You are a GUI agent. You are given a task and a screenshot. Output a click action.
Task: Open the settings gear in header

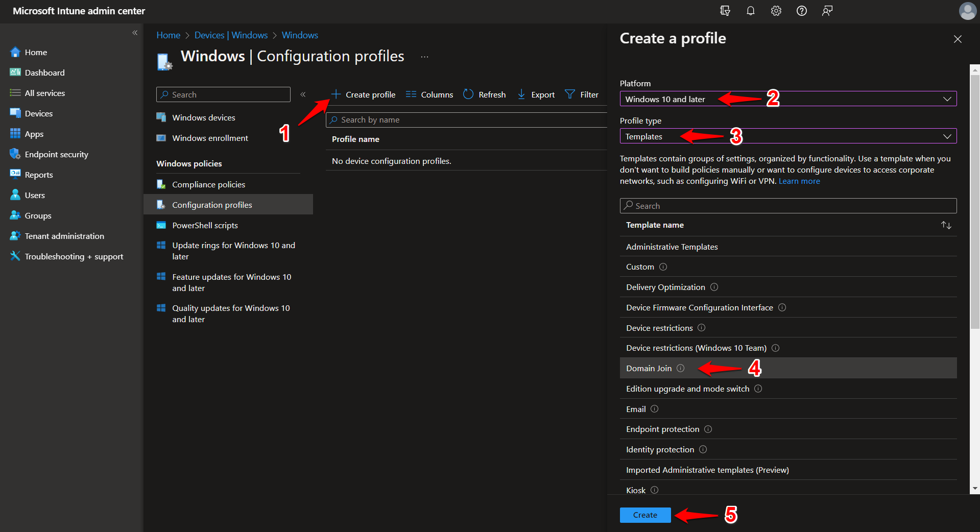pos(776,11)
